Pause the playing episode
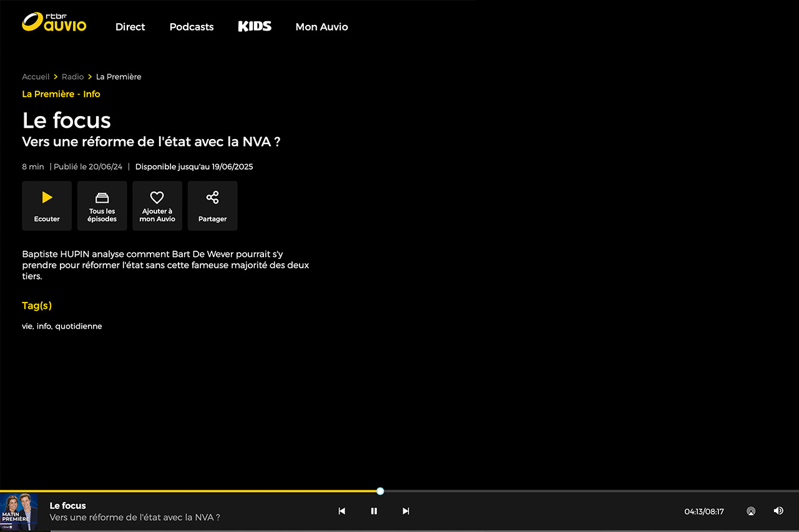This screenshot has width=799, height=532. [374, 511]
